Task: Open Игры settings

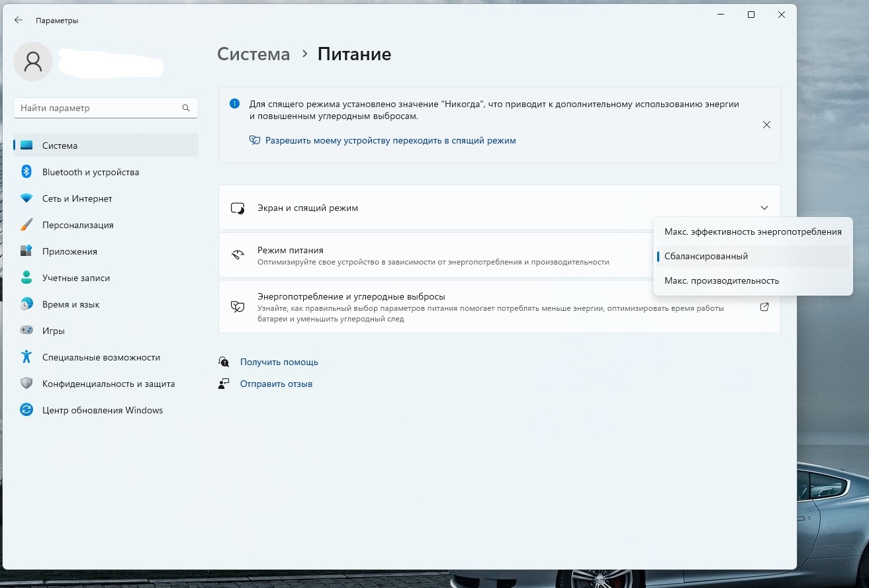Action: click(x=106, y=331)
